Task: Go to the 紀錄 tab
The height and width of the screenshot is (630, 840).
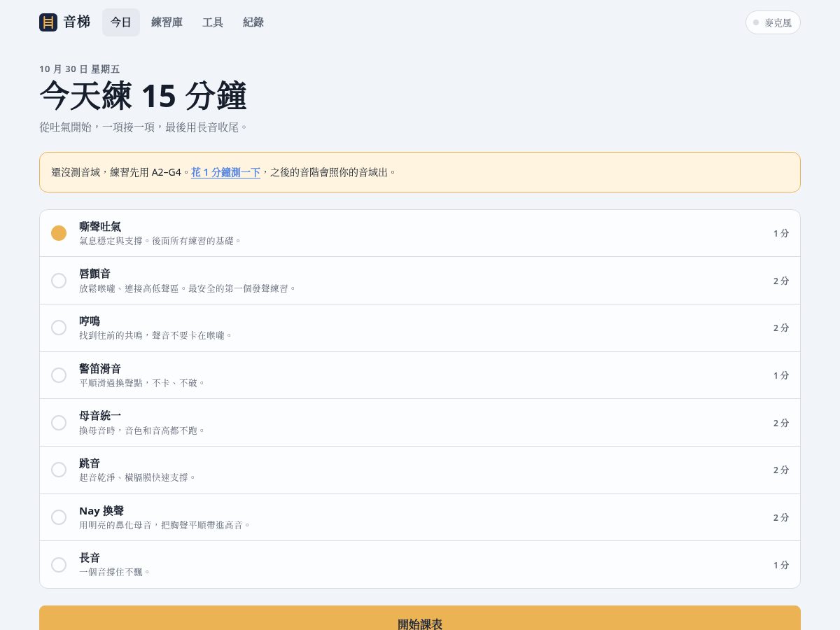Action: pos(253,22)
